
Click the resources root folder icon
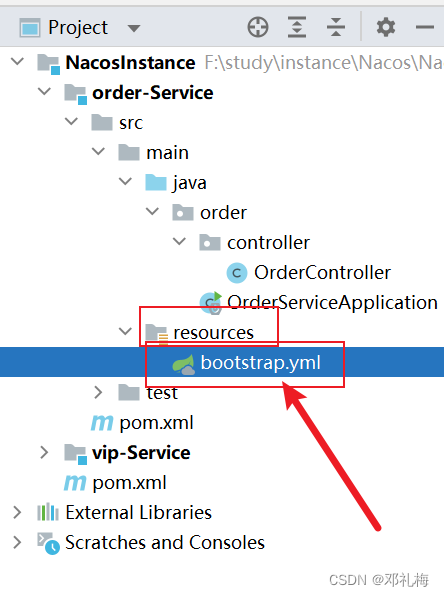(x=156, y=333)
